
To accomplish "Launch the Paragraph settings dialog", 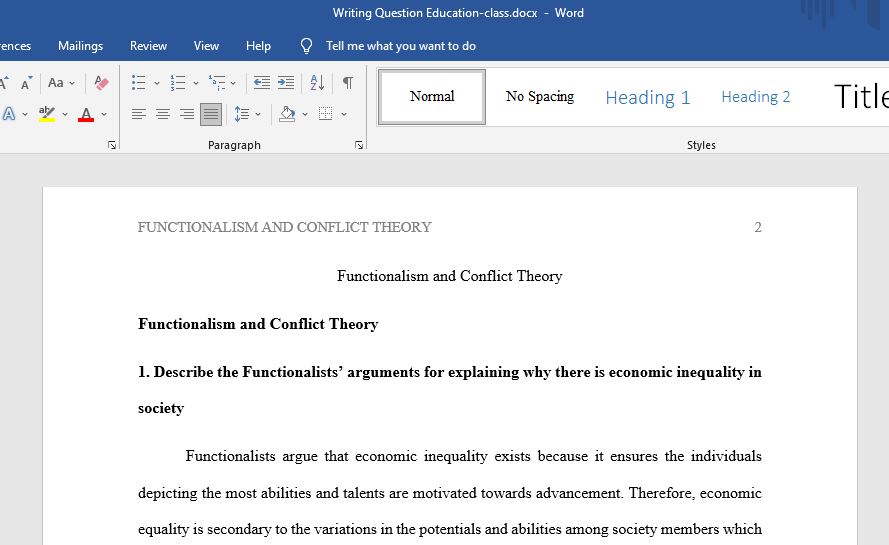I will point(359,145).
